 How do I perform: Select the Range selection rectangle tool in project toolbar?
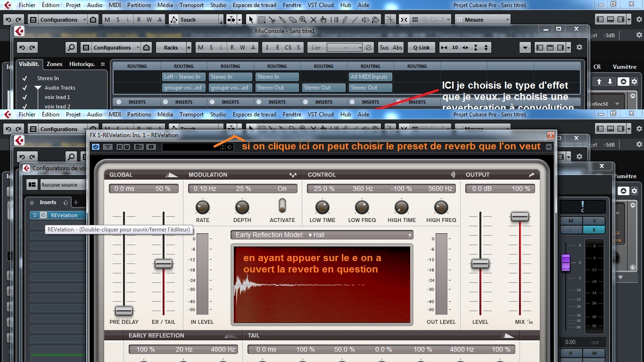pyautogui.click(x=262, y=20)
